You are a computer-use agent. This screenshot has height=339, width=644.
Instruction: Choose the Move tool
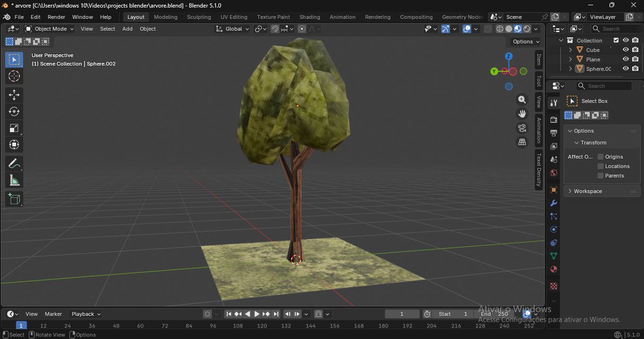pos(14,95)
